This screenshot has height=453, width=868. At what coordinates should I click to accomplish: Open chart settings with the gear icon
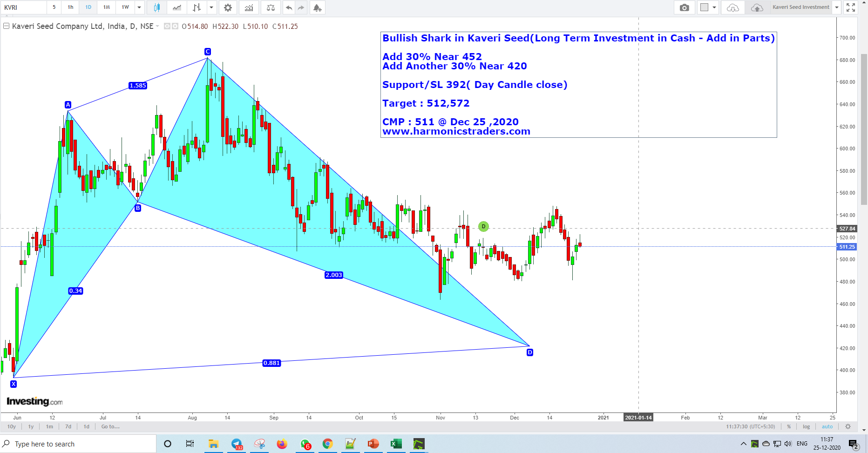click(x=228, y=7)
